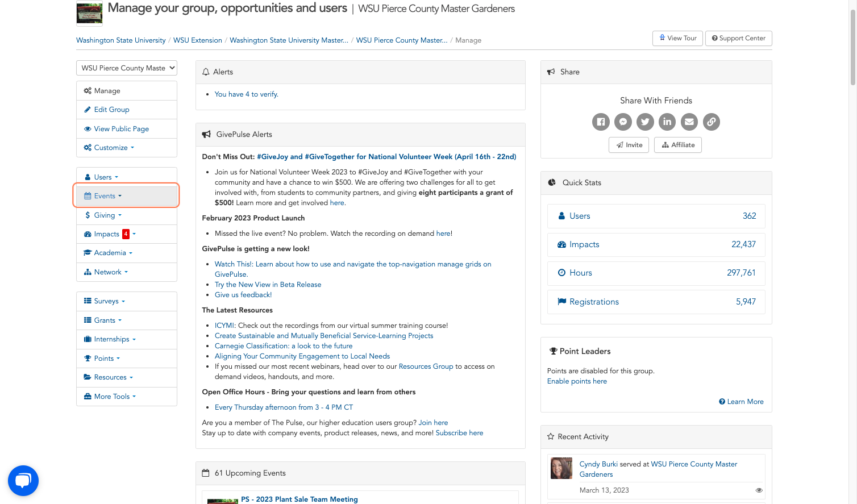Open ICYMI summer training link
Screen dimensions: 857x504
tap(224, 326)
